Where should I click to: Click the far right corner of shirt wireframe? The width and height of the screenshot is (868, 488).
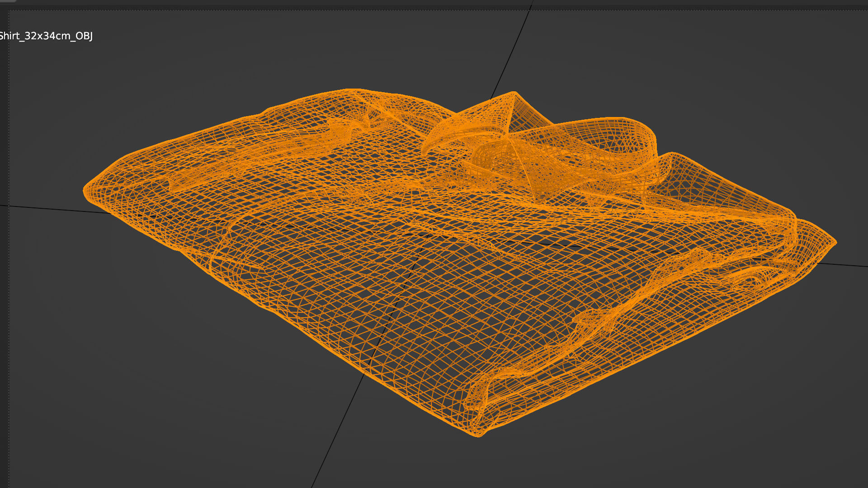[x=835, y=243]
